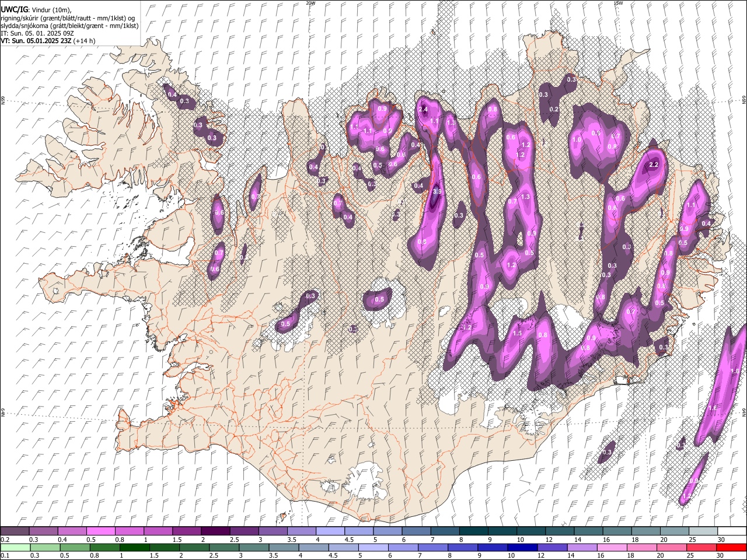Select the dark teal 8 swatch in upper legend
The width and height of the screenshot is (747, 560).
473,531
